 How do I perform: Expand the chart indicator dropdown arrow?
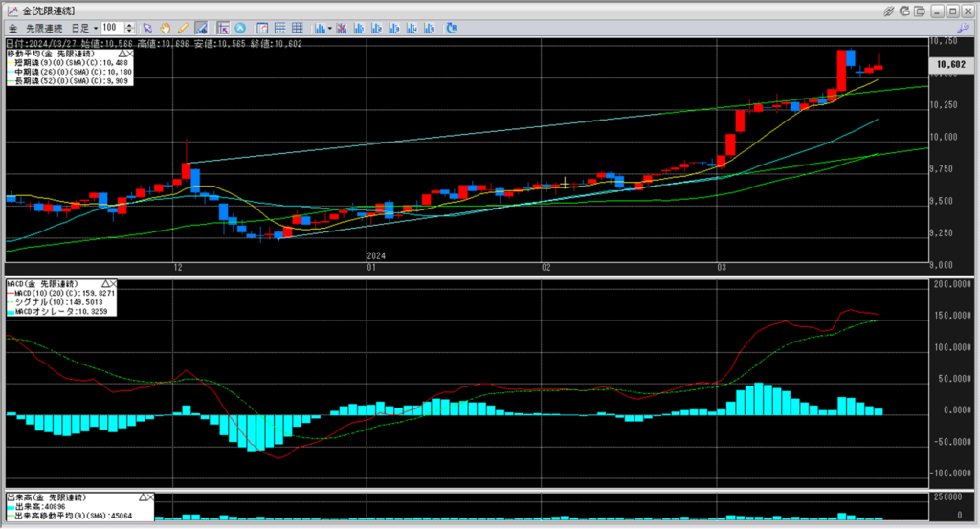tap(329, 28)
